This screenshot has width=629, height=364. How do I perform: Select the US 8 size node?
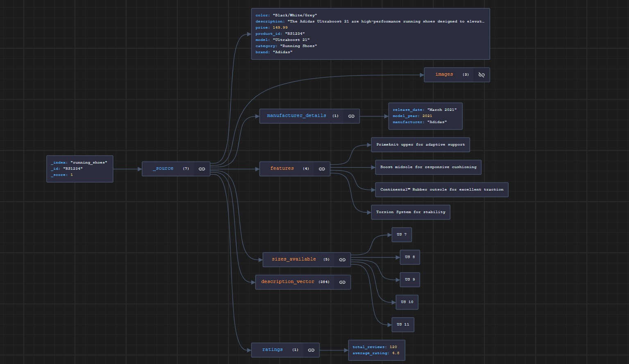pos(410,257)
